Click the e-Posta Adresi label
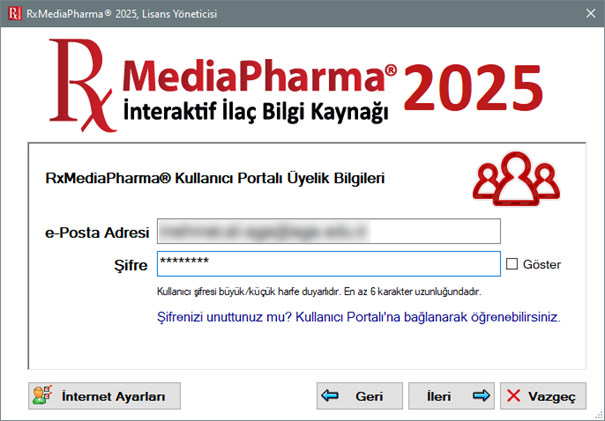The height and width of the screenshot is (421, 605). click(x=97, y=233)
